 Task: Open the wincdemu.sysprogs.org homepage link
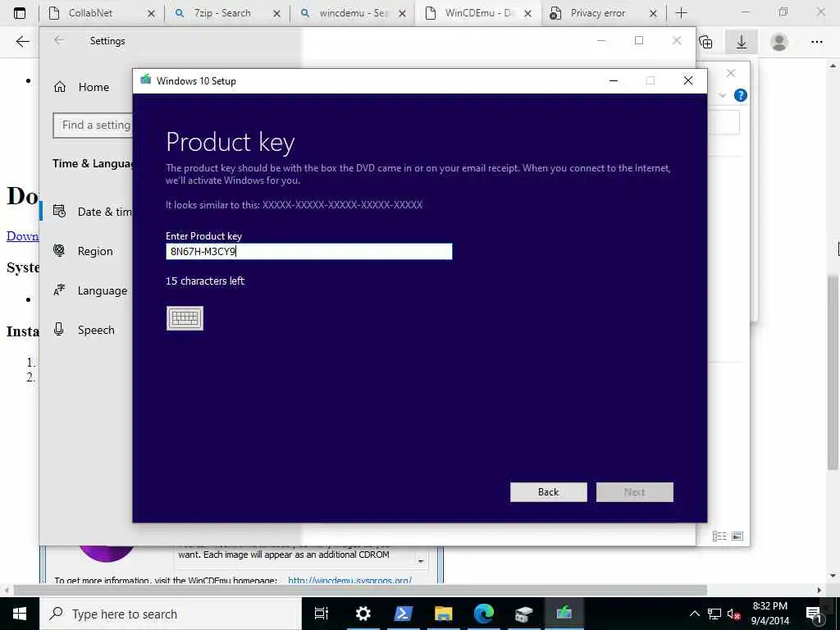349,580
